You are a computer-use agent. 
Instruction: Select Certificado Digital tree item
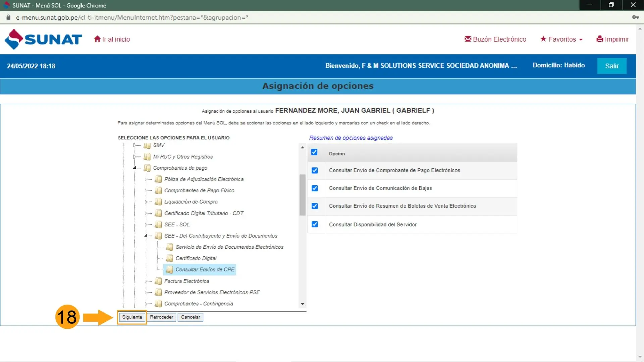tap(196, 258)
